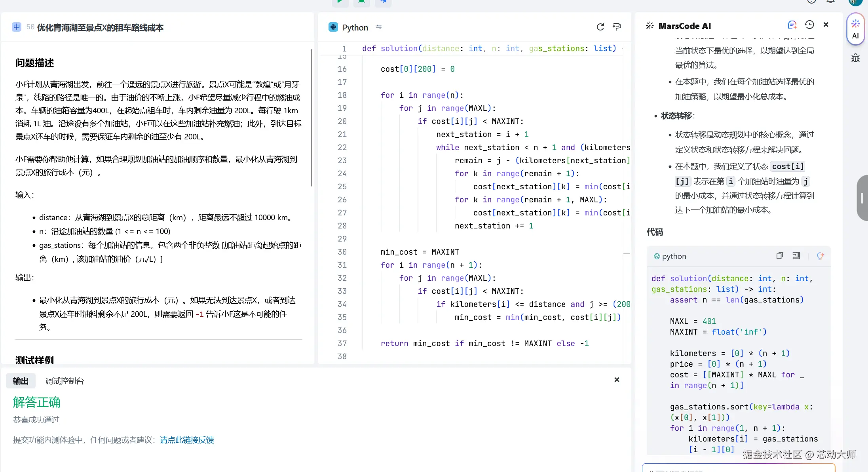This screenshot has height=472, width=868.
Task: Close the output console panel
Action: 617,379
